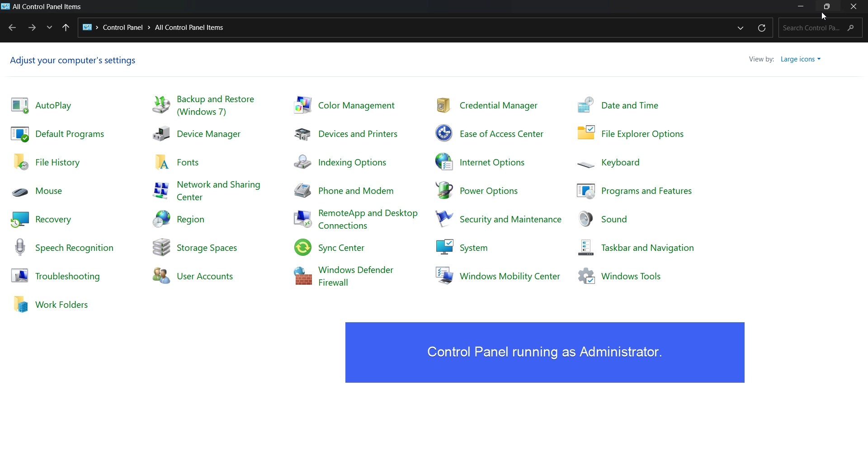Open the Indexing Options icon
Viewport: 868px width, 461px height.
302,163
